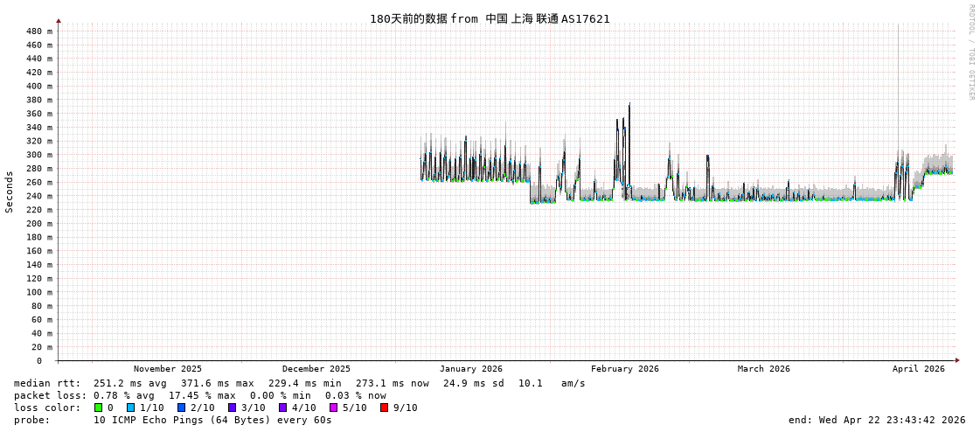Click the vertical Seconds axis title
Viewport: 980px width, 432px height.
point(10,192)
